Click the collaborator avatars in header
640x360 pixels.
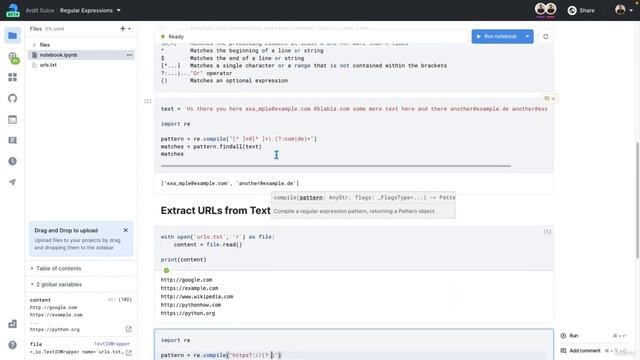pyautogui.click(x=546, y=9)
